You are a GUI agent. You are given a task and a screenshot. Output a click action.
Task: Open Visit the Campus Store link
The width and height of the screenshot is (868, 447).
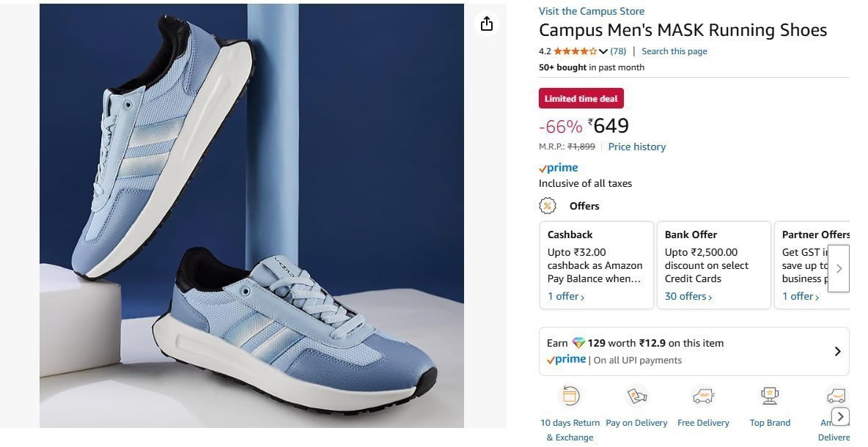592,11
